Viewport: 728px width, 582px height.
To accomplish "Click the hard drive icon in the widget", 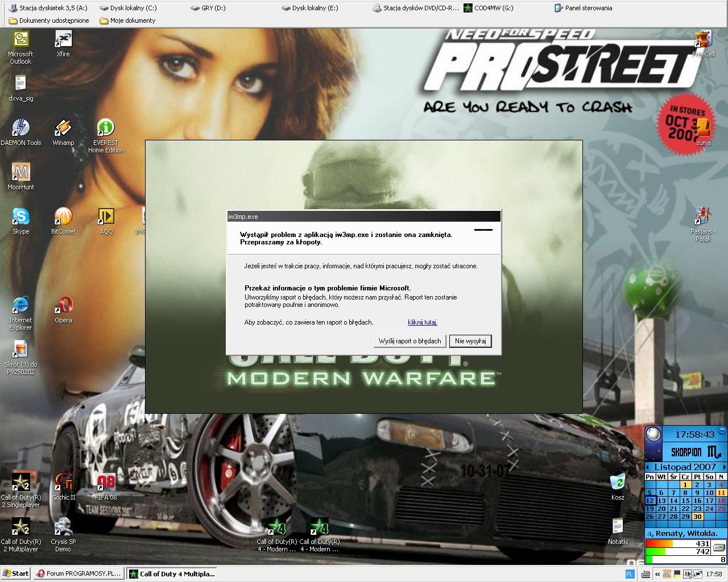I will pyautogui.click(x=719, y=548).
